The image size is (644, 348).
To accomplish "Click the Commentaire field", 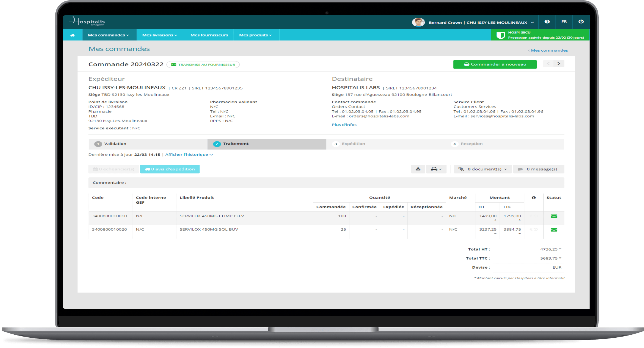I will (x=326, y=183).
